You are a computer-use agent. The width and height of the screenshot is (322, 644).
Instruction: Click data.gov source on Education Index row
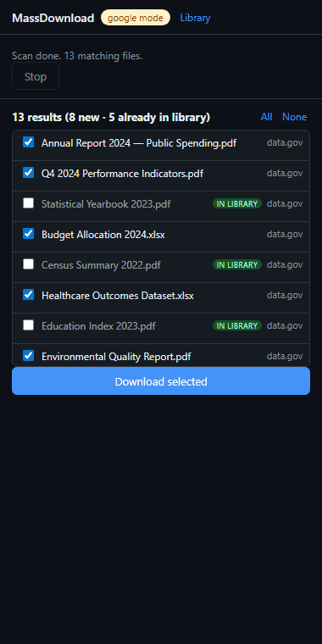[285, 325]
